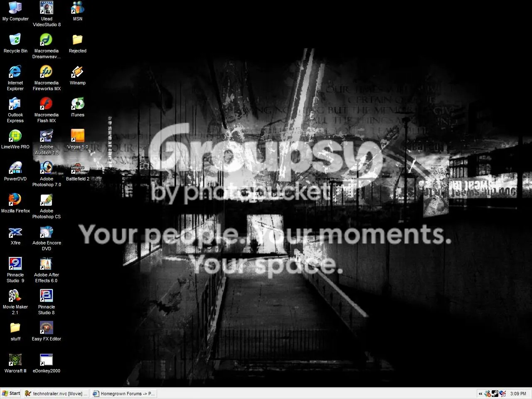Click the 3:09 PM taskbar clock
The image size is (532, 399).
tap(518, 394)
